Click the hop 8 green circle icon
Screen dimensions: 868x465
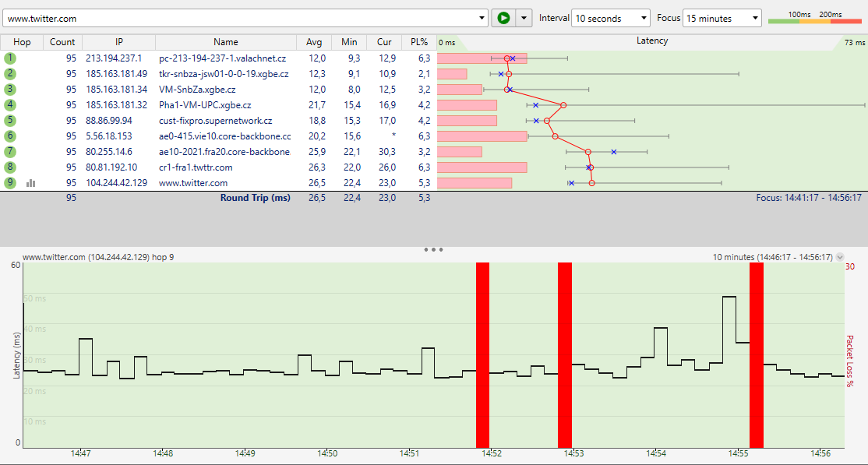pyautogui.click(x=10, y=167)
